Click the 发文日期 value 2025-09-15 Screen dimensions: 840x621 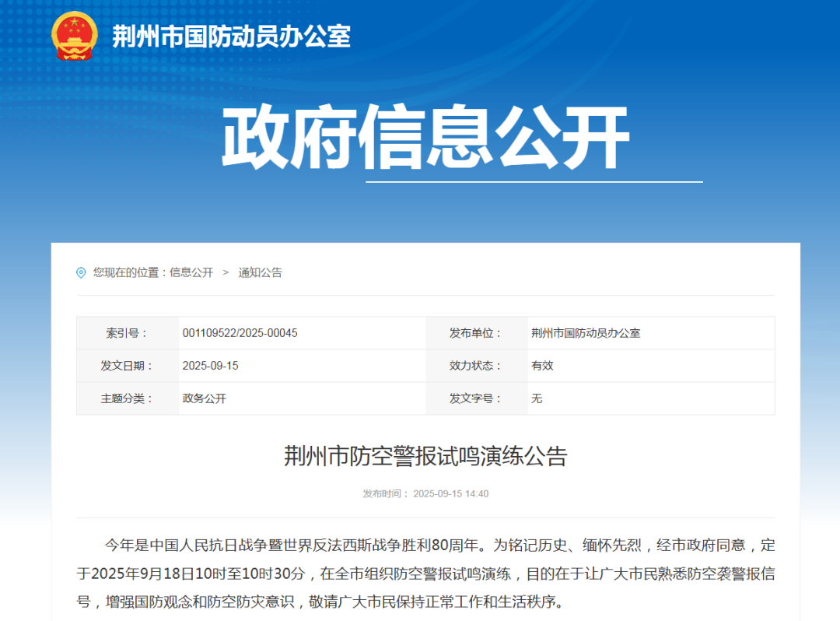(x=210, y=366)
